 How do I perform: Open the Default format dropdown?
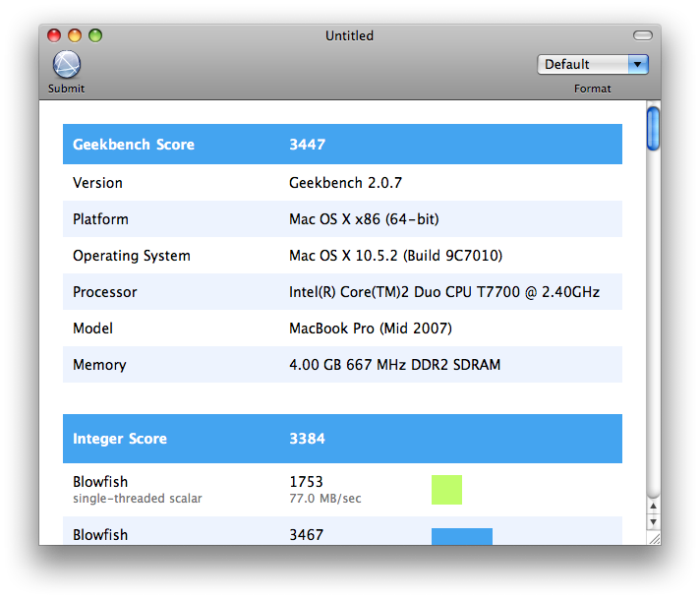point(593,64)
